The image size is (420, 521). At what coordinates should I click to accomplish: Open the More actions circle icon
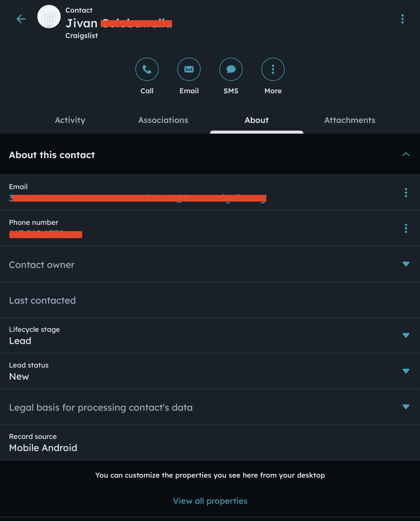tap(273, 69)
